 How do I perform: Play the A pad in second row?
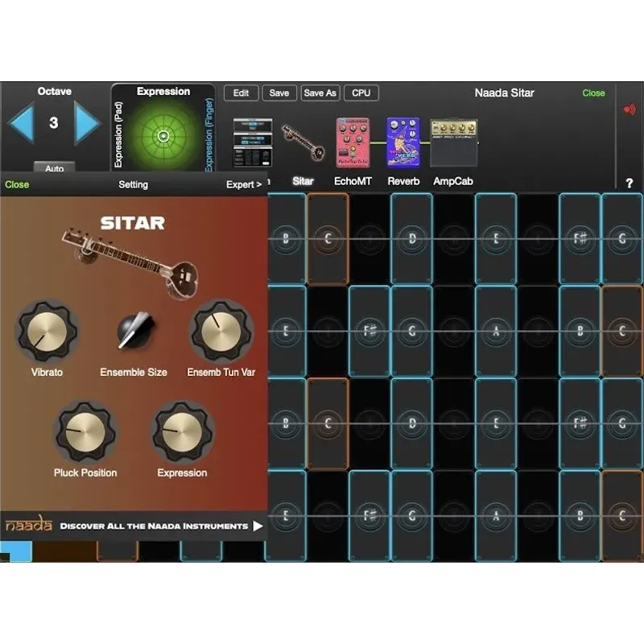pos(496,331)
